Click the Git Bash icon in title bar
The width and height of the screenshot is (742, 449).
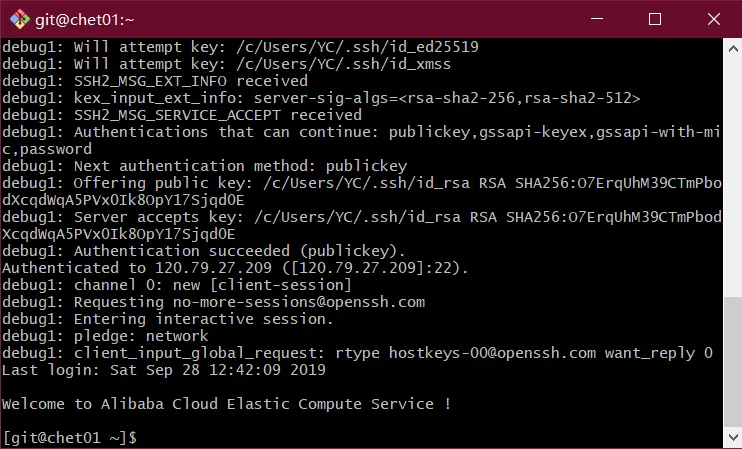(17, 19)
